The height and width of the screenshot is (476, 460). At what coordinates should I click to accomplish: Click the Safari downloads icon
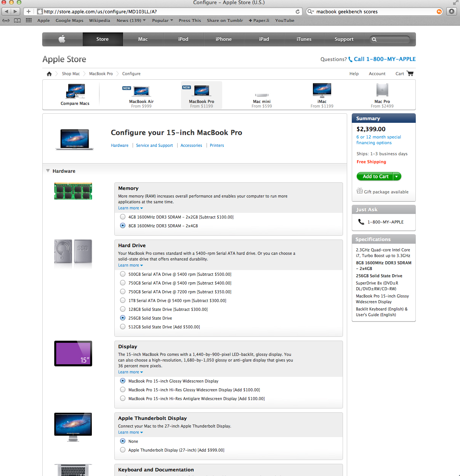point(452,11)
